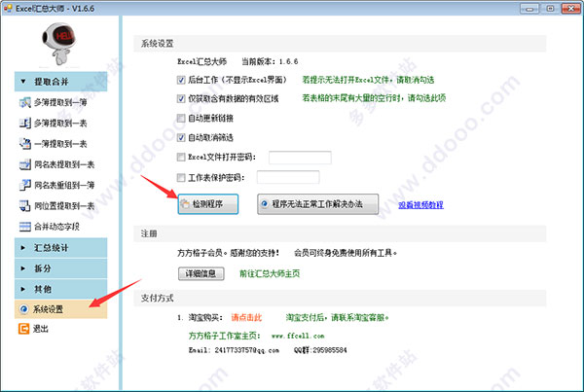Enable 工作表保护密码 checkbox
Screen dimensions: 584x392
tap(181, 178)
